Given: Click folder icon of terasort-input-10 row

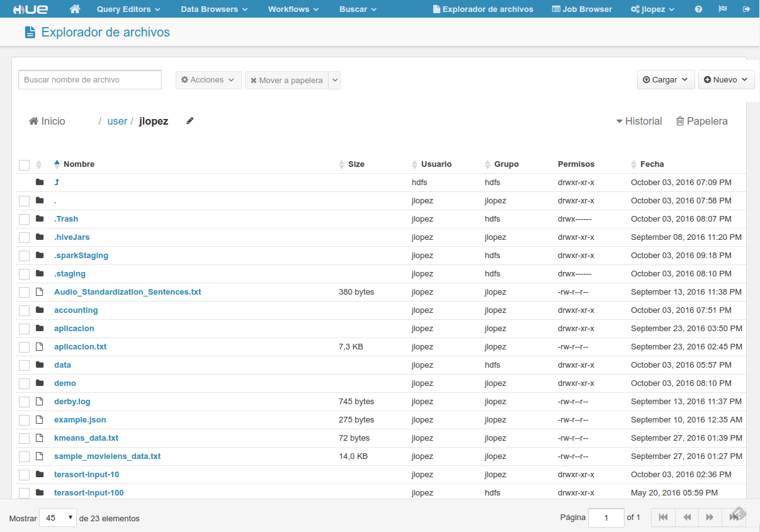Looking at the screenshot, I should pos(40,474).
